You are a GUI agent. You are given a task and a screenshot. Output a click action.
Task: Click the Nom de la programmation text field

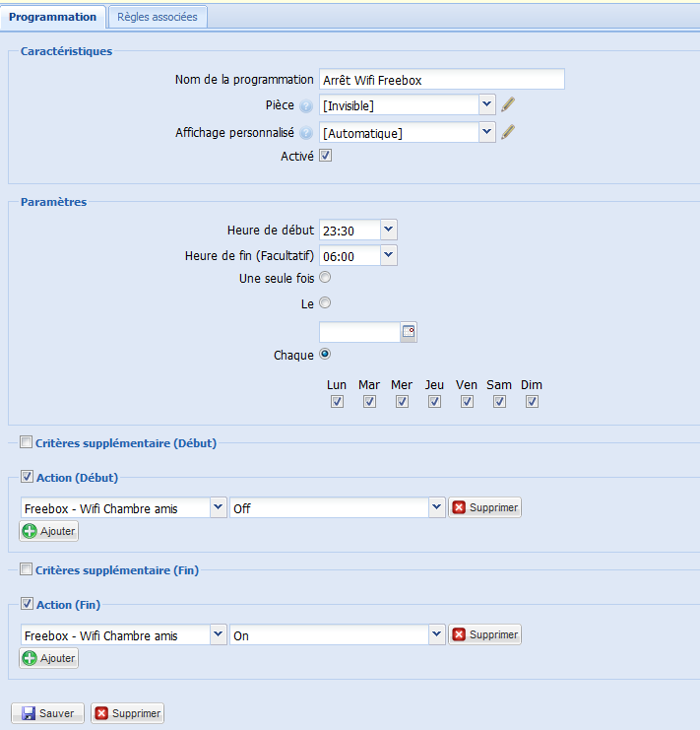[x=441, y=80]
